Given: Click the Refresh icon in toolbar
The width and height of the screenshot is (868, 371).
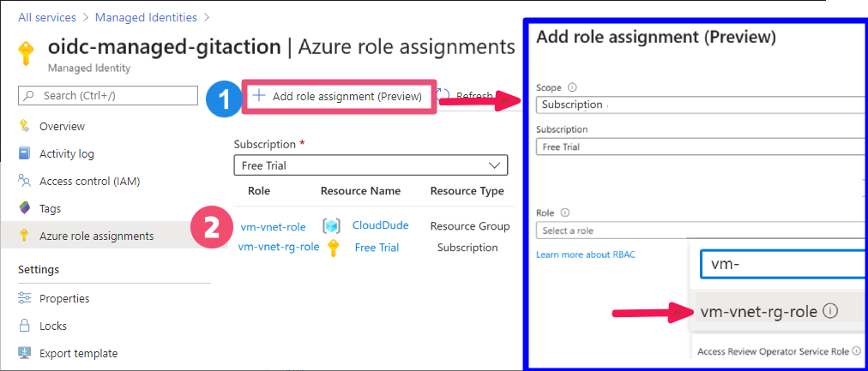Looking at the screenshot, I should (443, 96).
